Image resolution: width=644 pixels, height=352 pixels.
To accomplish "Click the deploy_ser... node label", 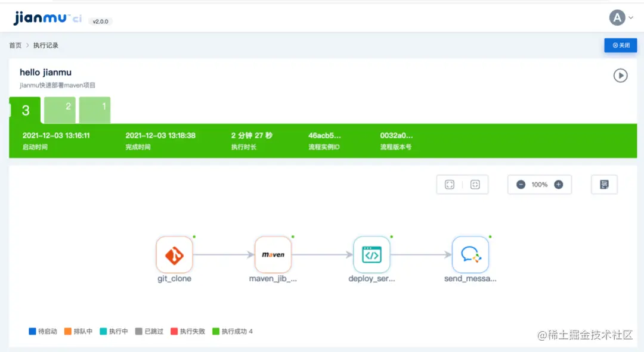I will click(371, 279).
